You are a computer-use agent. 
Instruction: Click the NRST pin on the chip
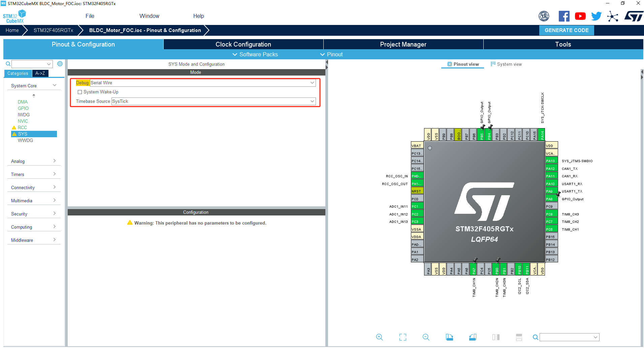(x=417, y=191)
